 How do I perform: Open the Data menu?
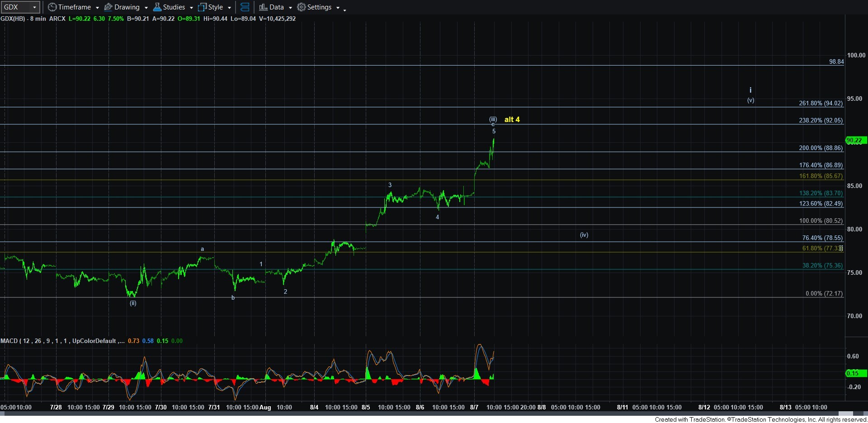coord(276,7)
